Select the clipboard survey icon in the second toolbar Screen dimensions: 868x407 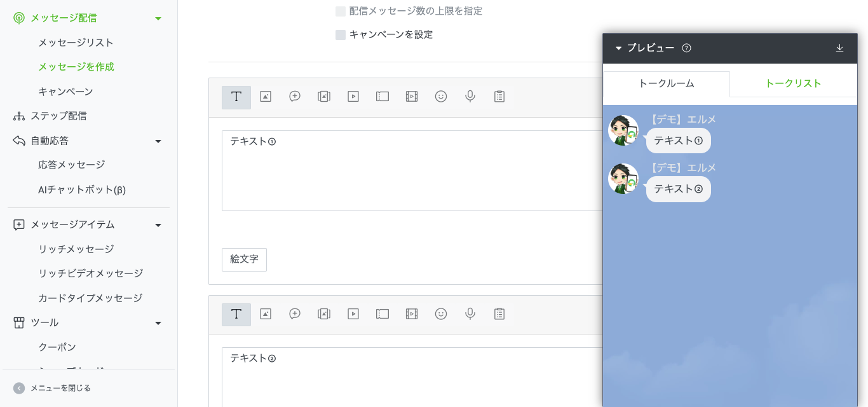tap(499, 314)
